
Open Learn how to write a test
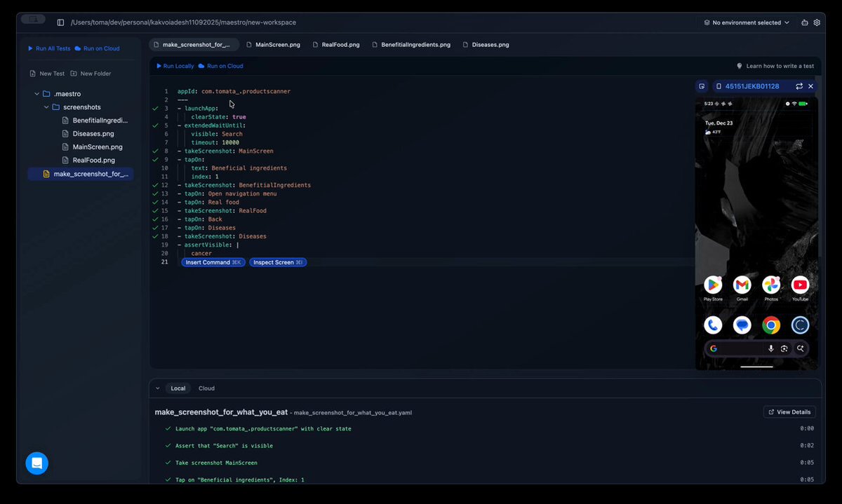click(x=775, y=66)
